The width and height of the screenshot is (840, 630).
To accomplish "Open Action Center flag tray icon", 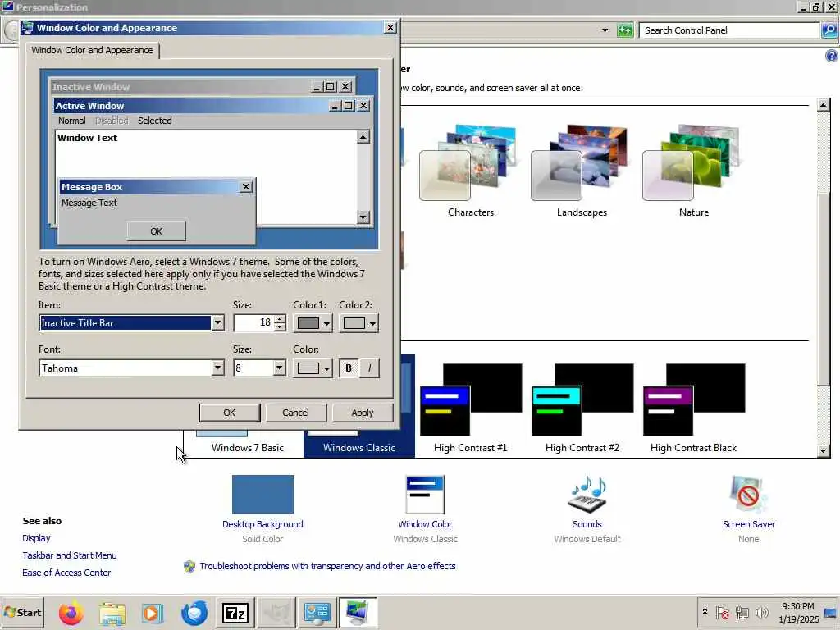I will (722, 612).
